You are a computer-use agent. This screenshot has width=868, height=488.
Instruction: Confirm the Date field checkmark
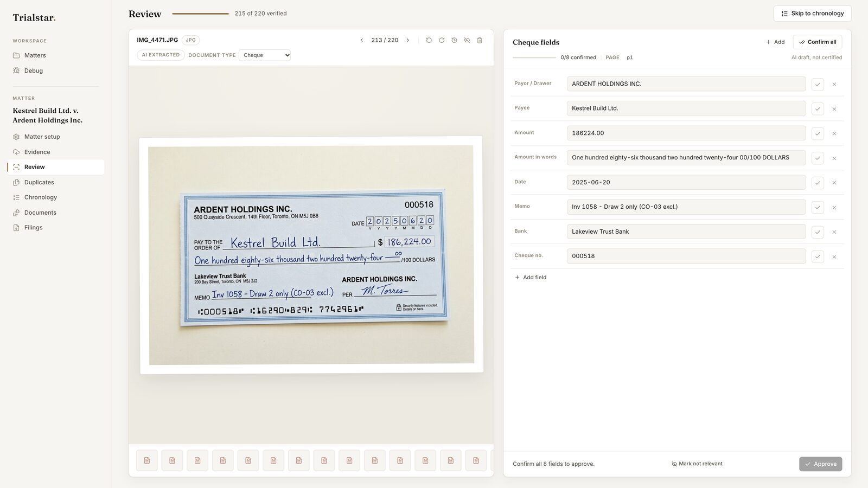pos(818,183)
